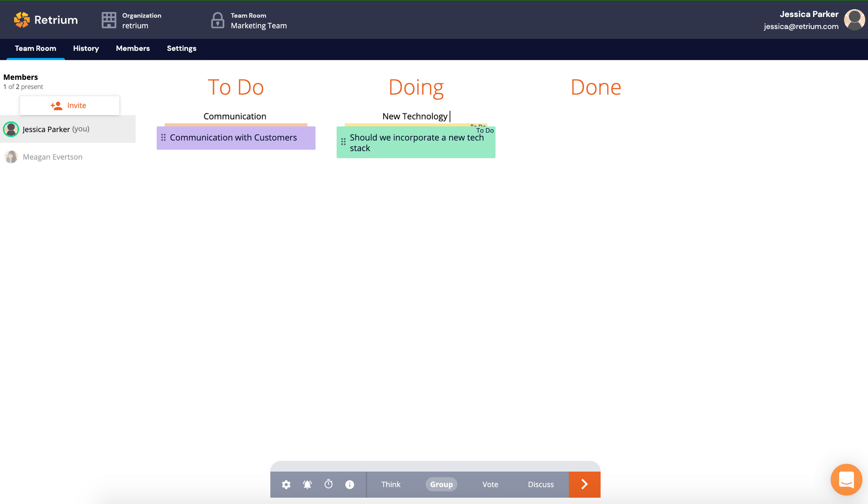Start the timer stopwatch icon
The width and height of the screenshot is (868, 504).
329,484
